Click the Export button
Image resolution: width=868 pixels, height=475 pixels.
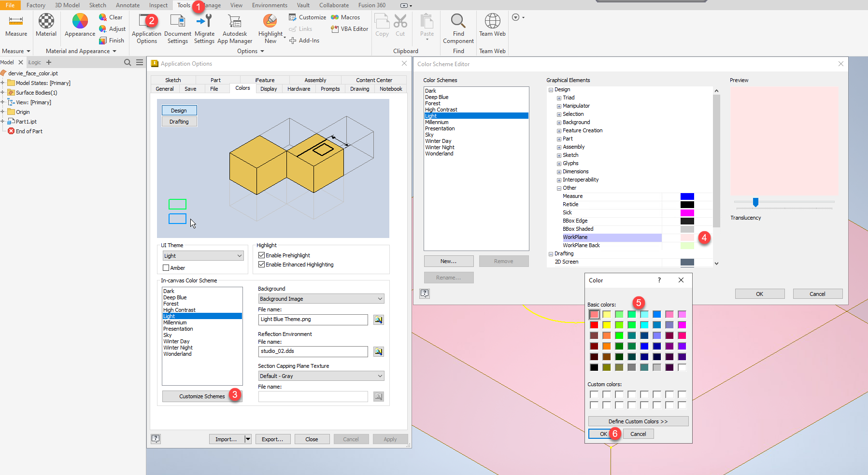272,439
